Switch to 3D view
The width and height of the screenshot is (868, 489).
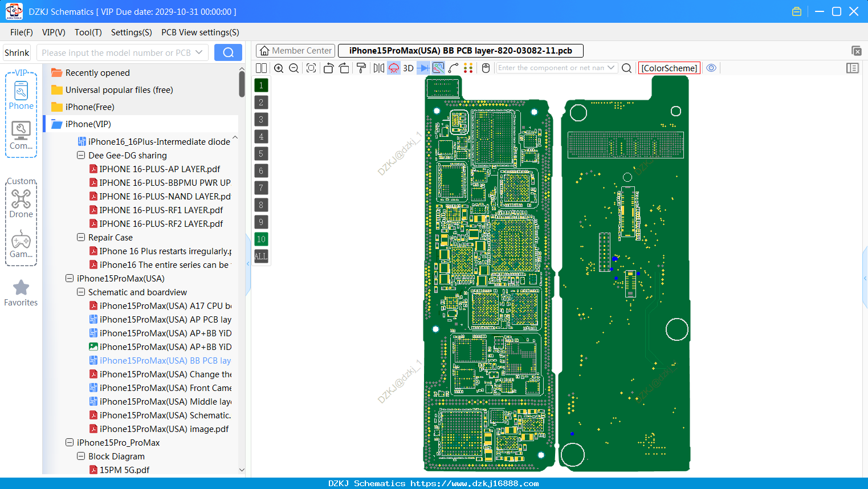point(408,68)
